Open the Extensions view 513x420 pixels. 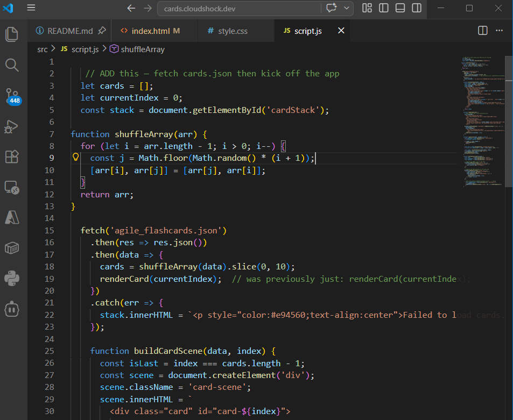click(x=12, y=156)
